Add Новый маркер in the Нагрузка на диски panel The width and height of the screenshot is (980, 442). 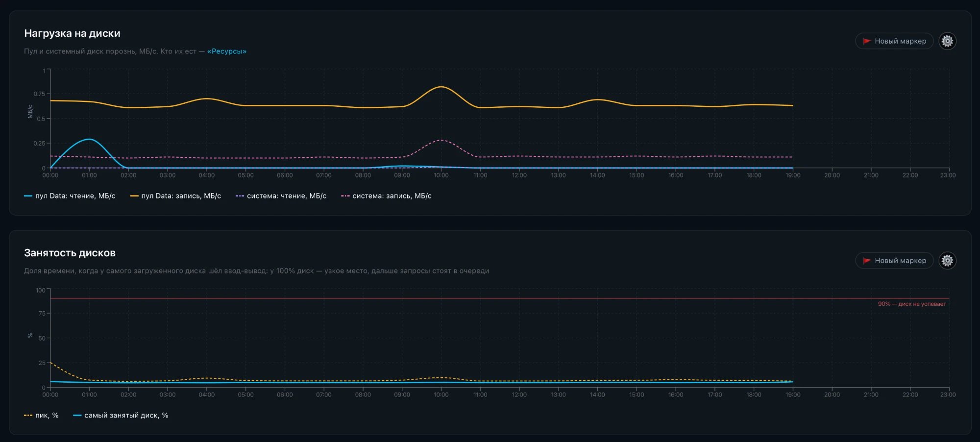[894, 41]
